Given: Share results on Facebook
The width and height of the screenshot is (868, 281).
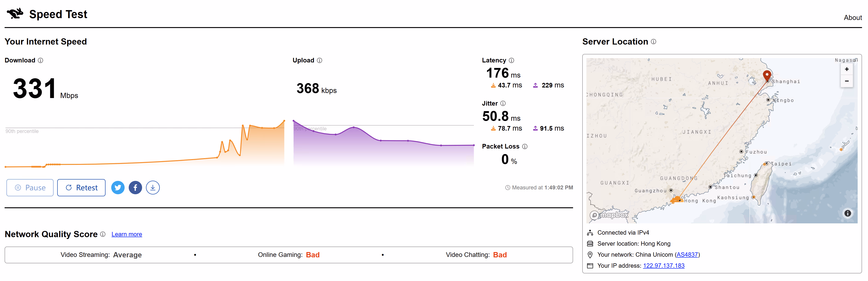Looking at the screenshot, I should 135,187.
